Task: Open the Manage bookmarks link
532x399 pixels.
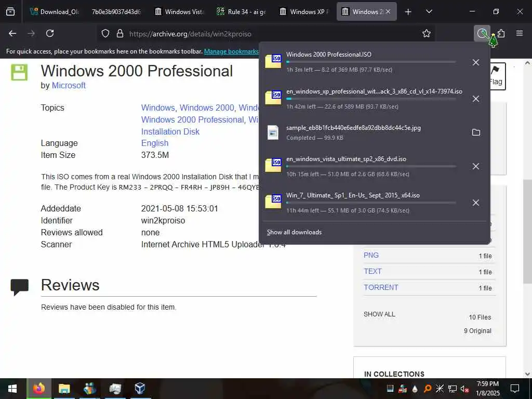Action: click(x=231, y=51)
